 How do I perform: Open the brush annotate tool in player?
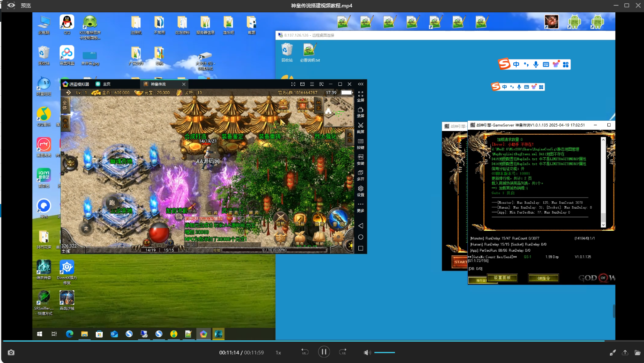point(612,352)
